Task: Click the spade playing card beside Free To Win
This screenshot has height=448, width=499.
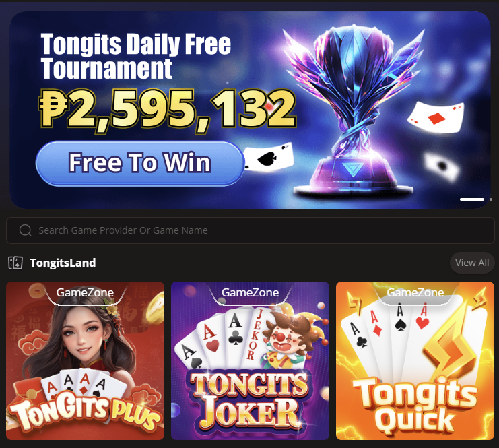Action: (269, 157)
